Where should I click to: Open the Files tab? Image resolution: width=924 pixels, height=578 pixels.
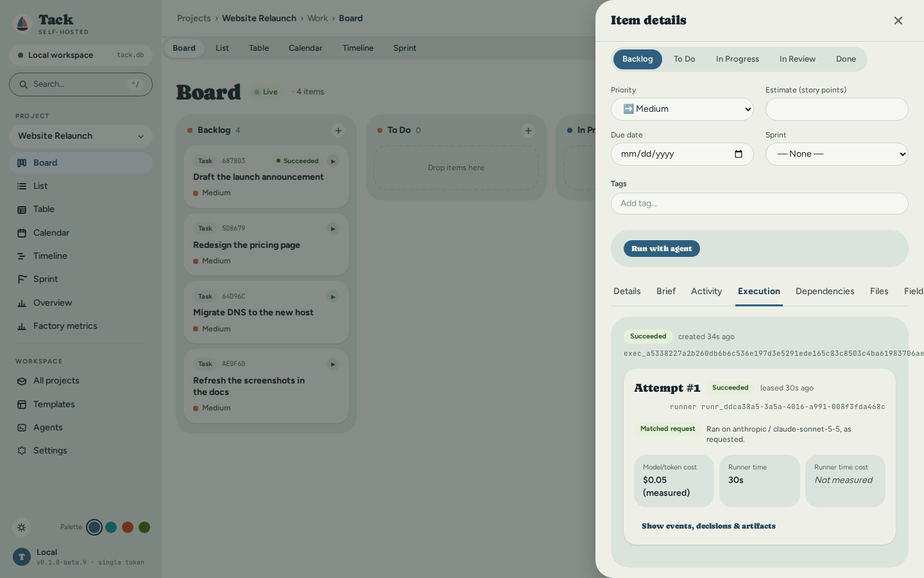(879, 292)
